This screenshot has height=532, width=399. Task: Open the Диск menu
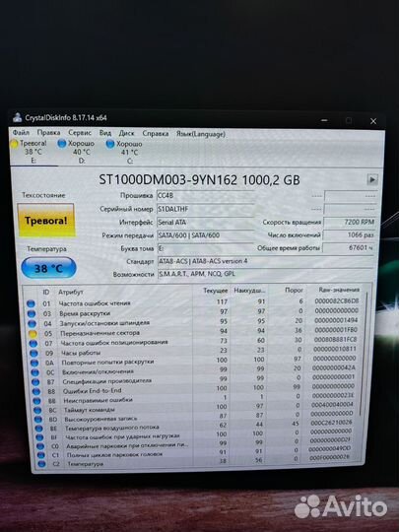tap(126, 133)
